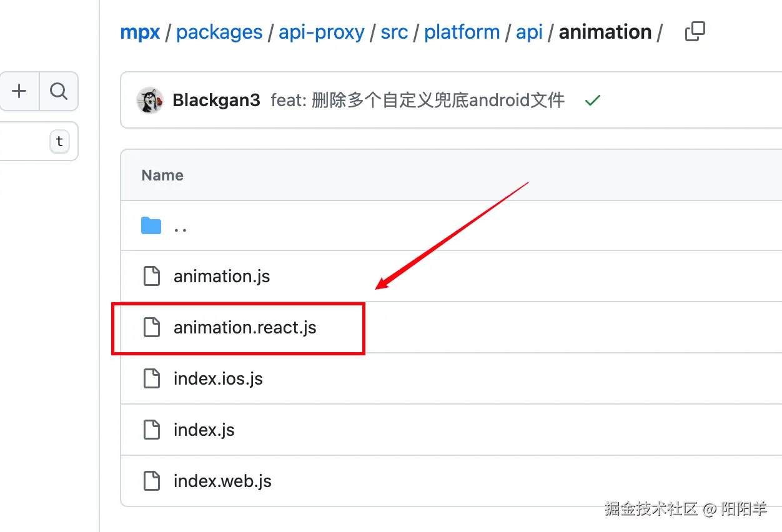Viewport: 782px width, 532px height.
Task: Click the green commit status checkmark
Action: (x=592, y=101)
